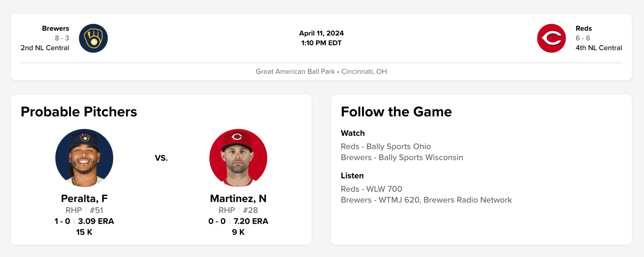This screenshot has width=644, height=257.
Task: Click the Probable Pitchers heading
Action: tap(79, 112)
